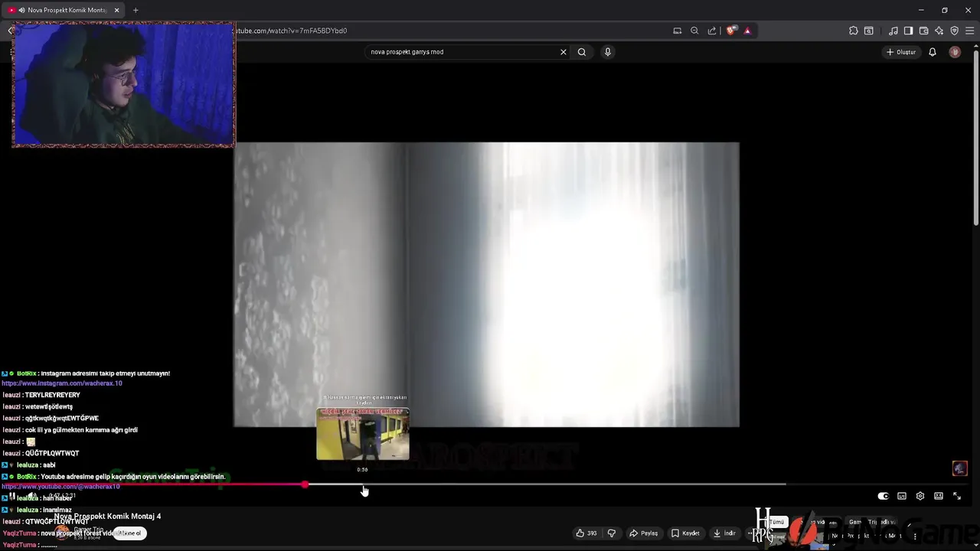980x551 pixels.
Task: Click the İndir download button
Action: click(x=724, y=533)
